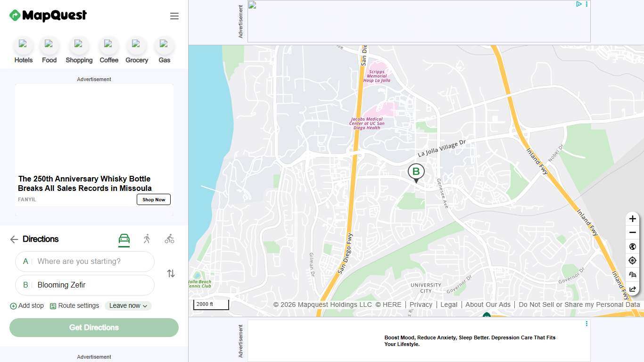644x362 pixels.
Task: Select driving directions mode
Action: (x=124, y=239)
